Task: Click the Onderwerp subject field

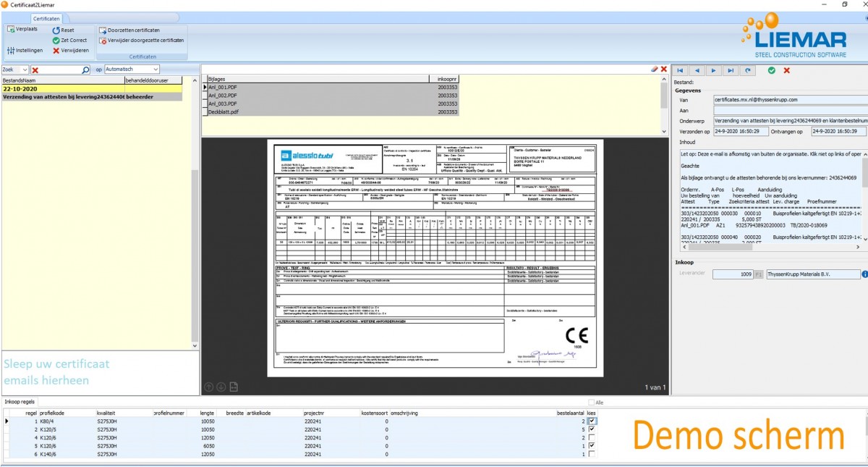Action: (790, 121)
